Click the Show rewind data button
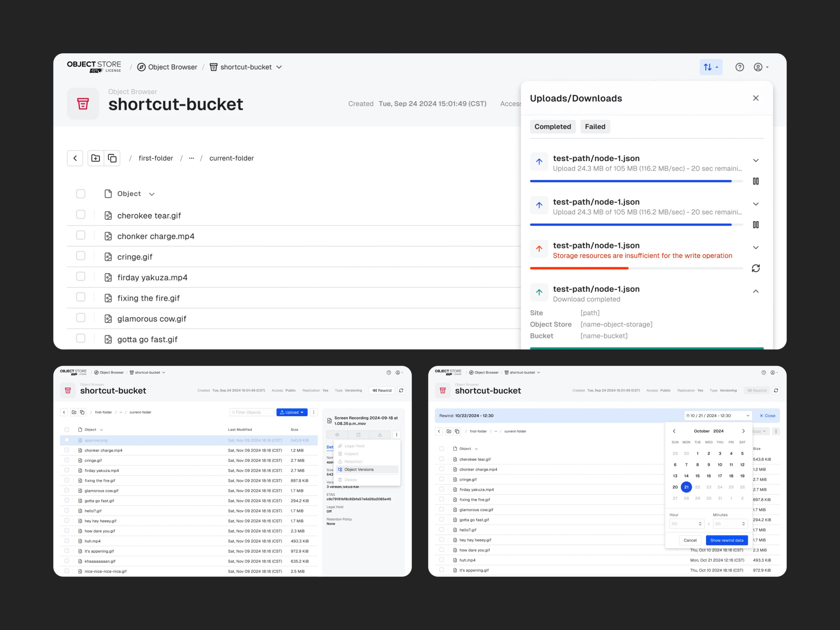The image size is (840, 630). 727,540
